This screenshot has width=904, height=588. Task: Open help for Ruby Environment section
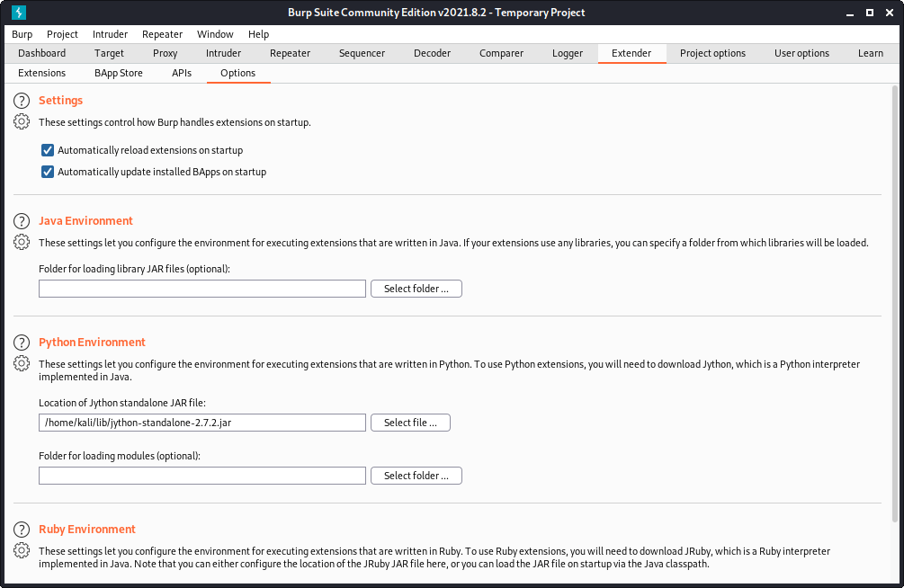point(22,530)
